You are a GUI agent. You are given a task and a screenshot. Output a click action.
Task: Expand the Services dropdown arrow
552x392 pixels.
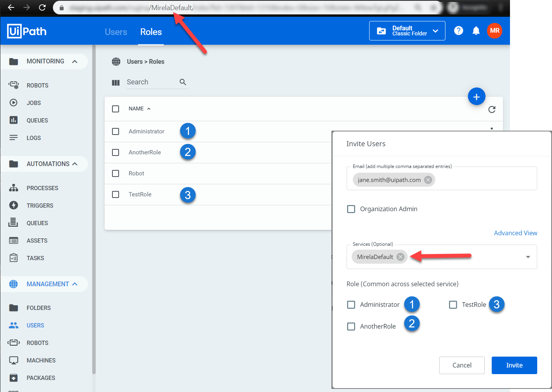pyautogui.click(x=528, y=257)
